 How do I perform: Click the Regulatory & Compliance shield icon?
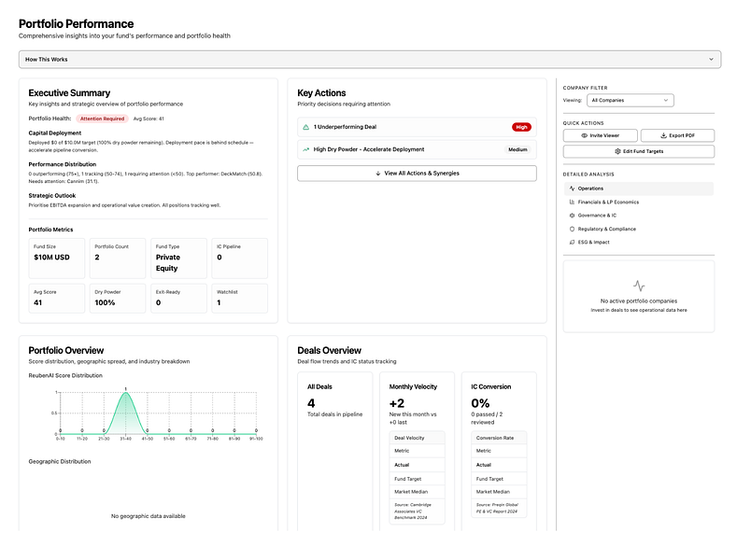(x=572, y=230)
